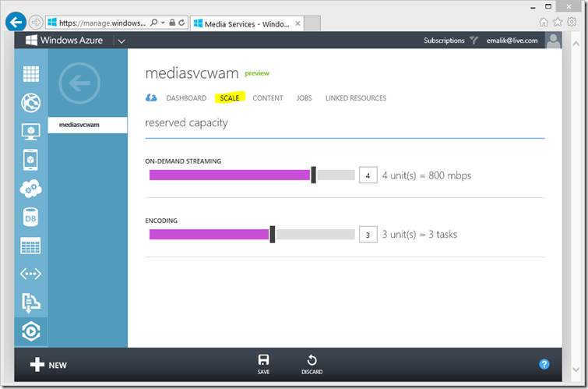Expand the Windows Azure header dropdown chevron
The height and width of the screenshot is (389, 588).
[121, 41]
